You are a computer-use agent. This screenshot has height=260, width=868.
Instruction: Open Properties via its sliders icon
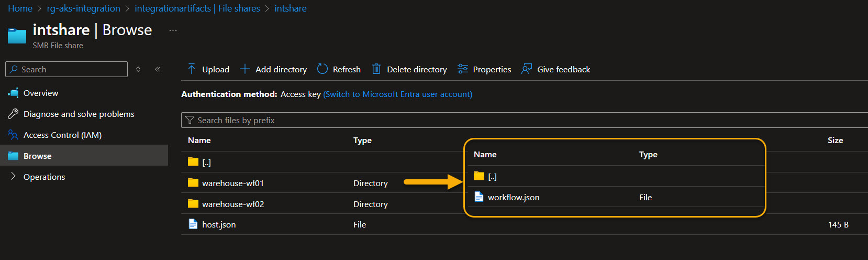pyautogui.click(x=462, y=69)
